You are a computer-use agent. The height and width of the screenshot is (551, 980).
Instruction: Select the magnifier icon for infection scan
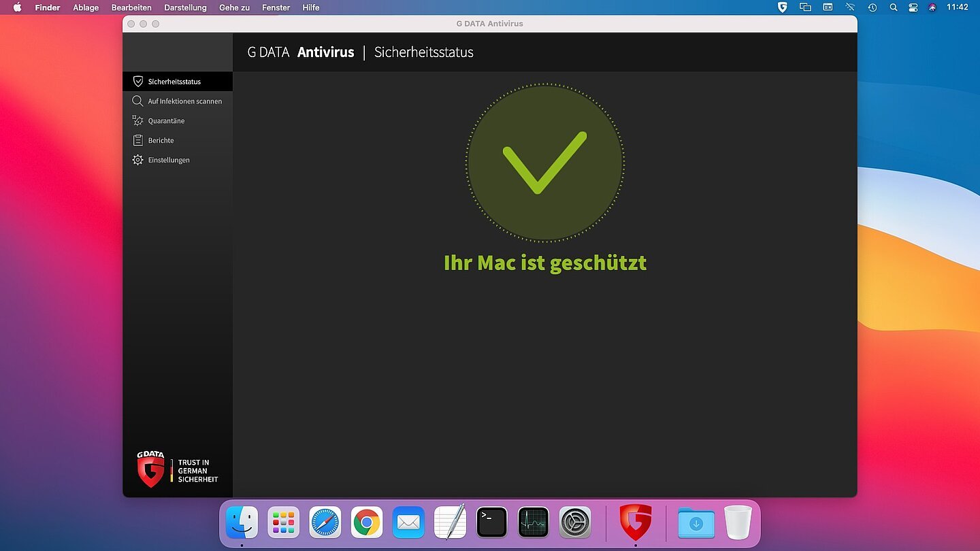137,101
